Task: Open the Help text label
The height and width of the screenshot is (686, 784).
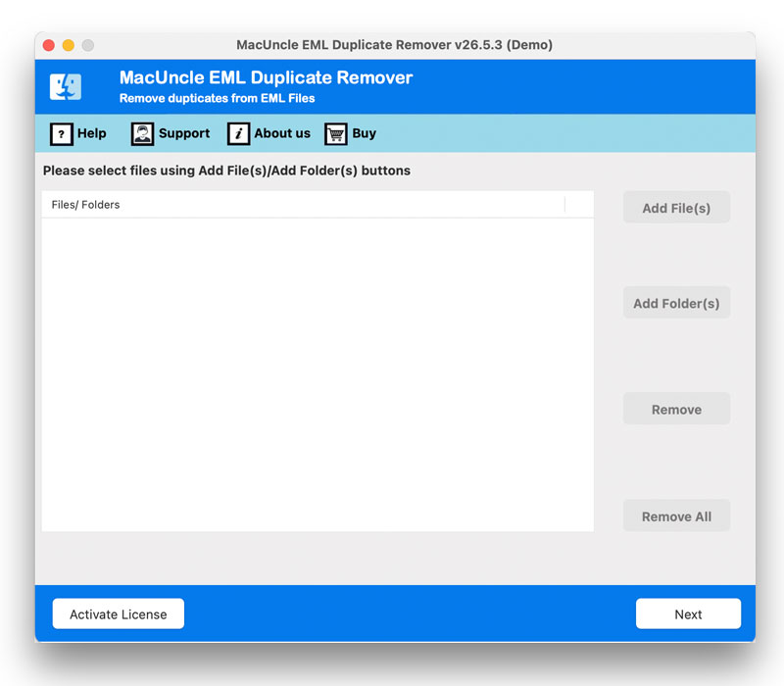Action: coord(91,133)
